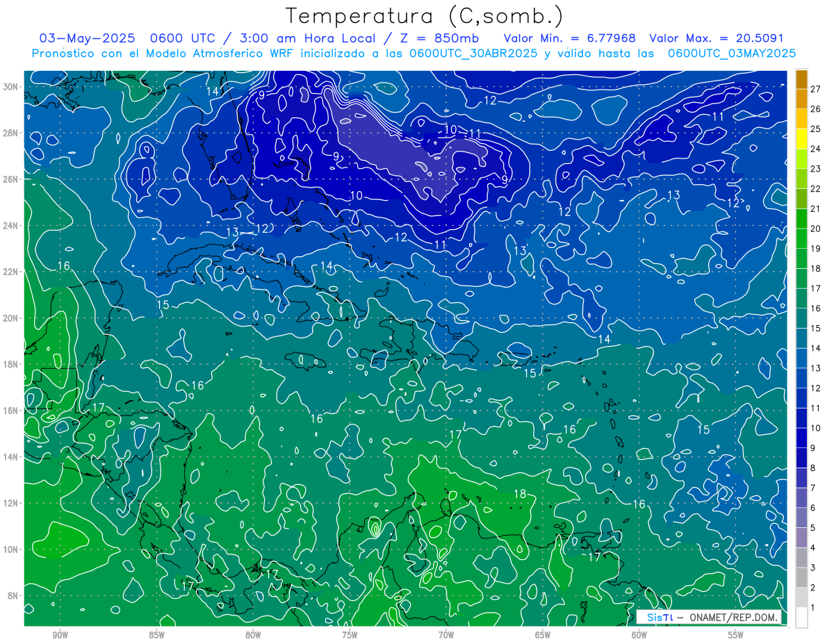Click the white bottom swatch in legend
Viewport: 834px width, 644px height.
(801, 617)
